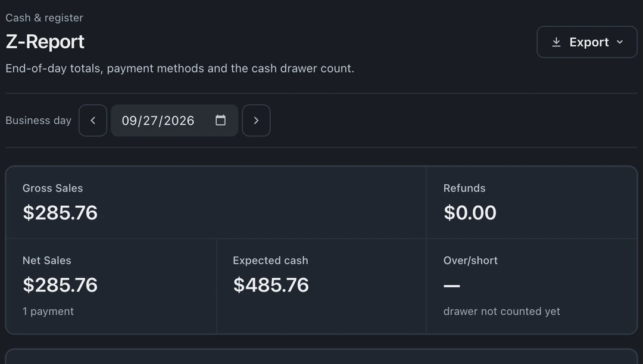
Task: Open the calendar date picker icon
Action: [x=221, y=120]
